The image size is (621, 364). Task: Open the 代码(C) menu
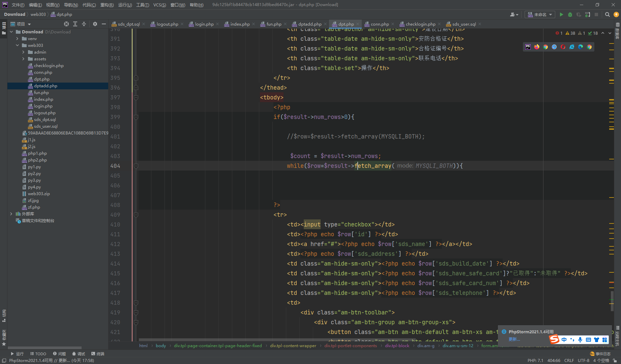(89, 5)
